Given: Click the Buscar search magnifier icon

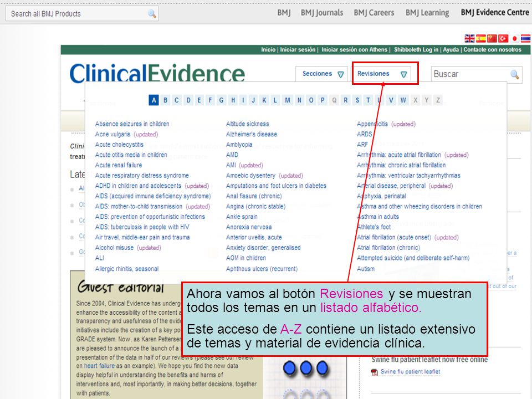Looking at the screenshot, I should (514, 74).
